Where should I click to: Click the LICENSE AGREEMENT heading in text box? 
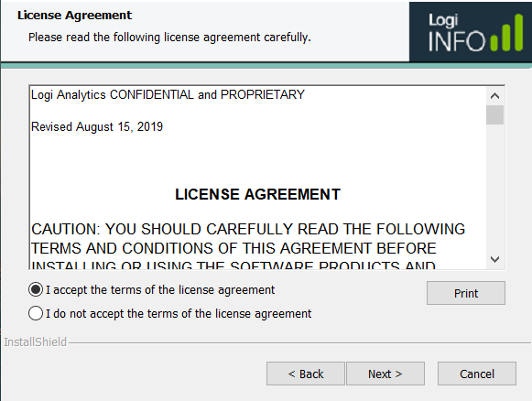[257, 194]
